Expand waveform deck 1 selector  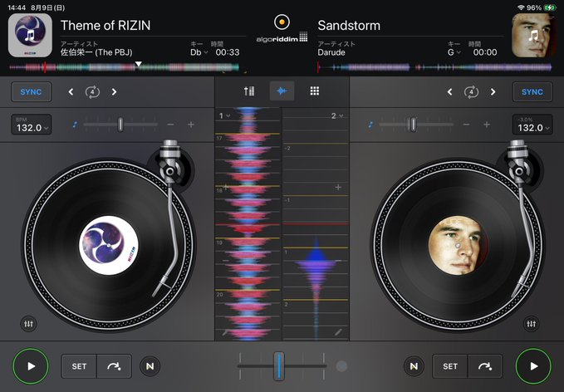point(224,115)
